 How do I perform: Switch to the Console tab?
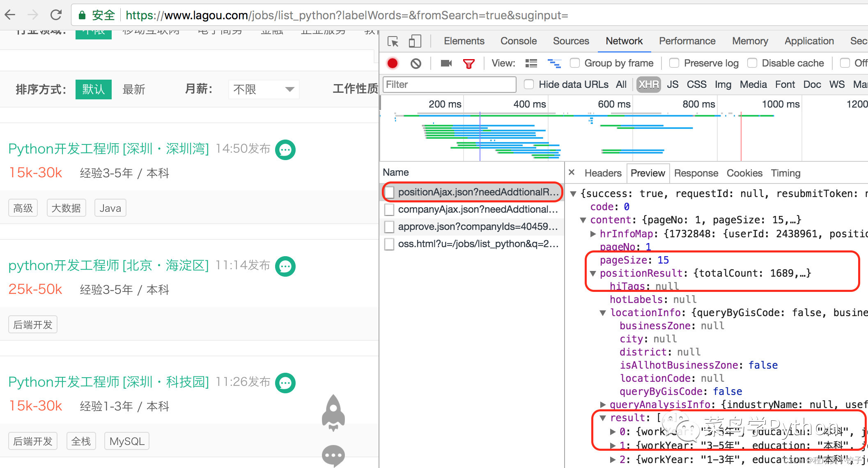519,41
